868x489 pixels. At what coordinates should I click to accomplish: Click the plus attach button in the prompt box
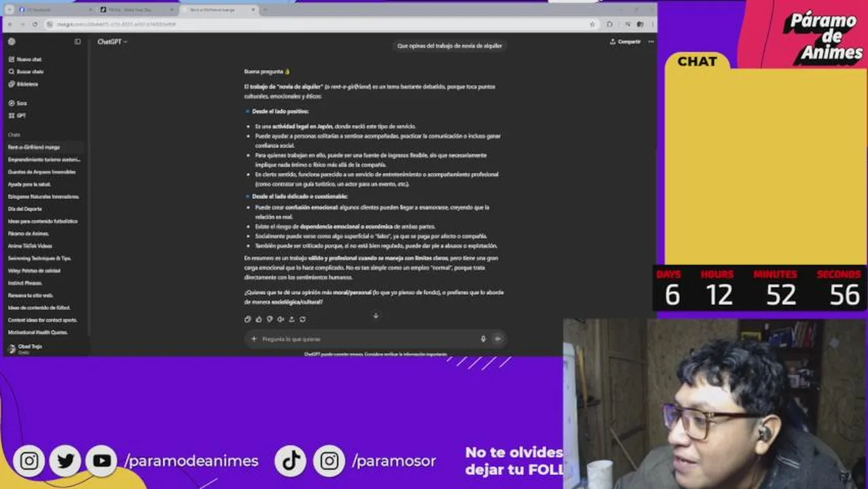254,338
